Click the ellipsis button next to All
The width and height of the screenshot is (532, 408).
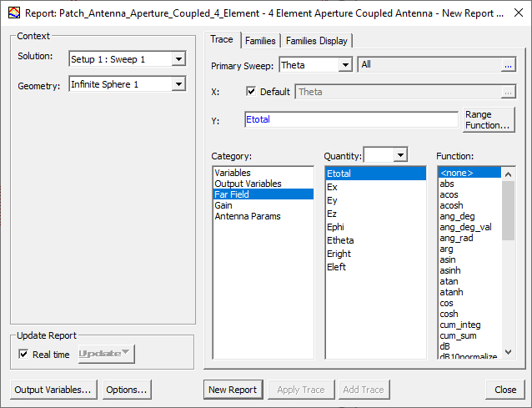click(x=507, y=65)
